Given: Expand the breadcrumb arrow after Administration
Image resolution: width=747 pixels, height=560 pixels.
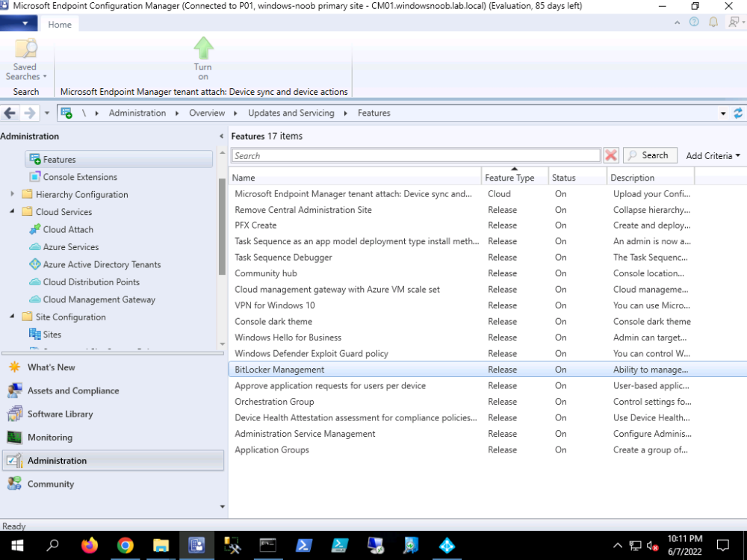Looking at the screenshot, I should point(177,113).
